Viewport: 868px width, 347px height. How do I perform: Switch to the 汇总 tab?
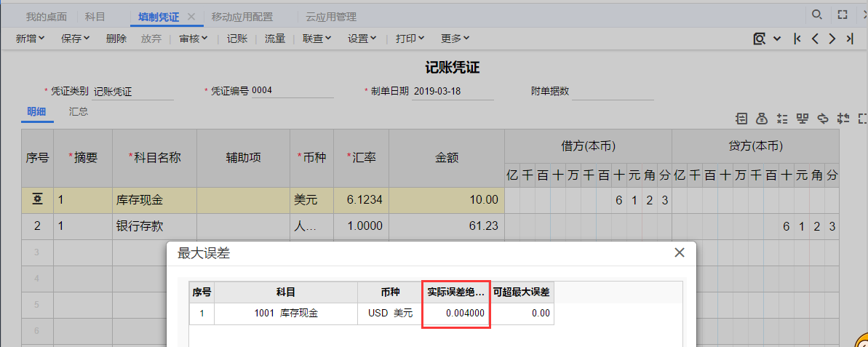point(79,112)
